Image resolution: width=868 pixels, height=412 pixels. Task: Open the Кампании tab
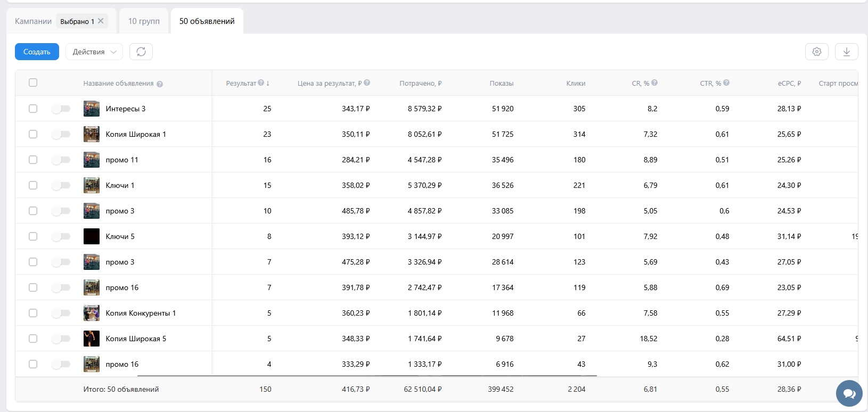click(33, 21)
